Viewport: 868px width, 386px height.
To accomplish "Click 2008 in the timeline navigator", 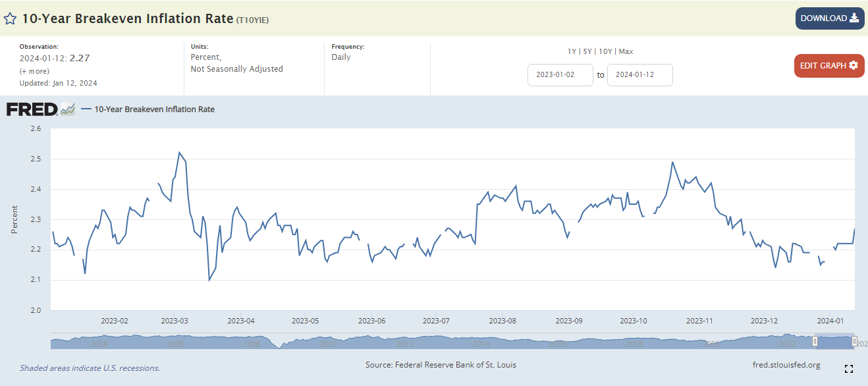I will click(x=252, y=344).
